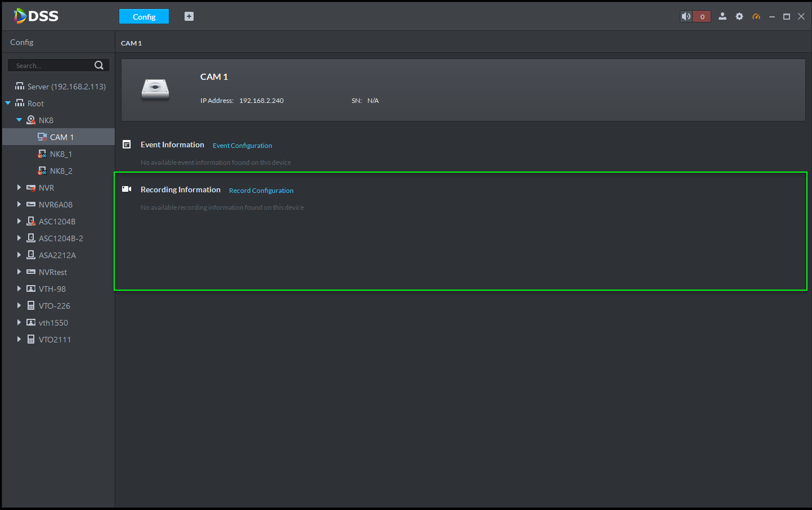
Task: Click the NK8 device icon
Action: [x=31, y=120]
